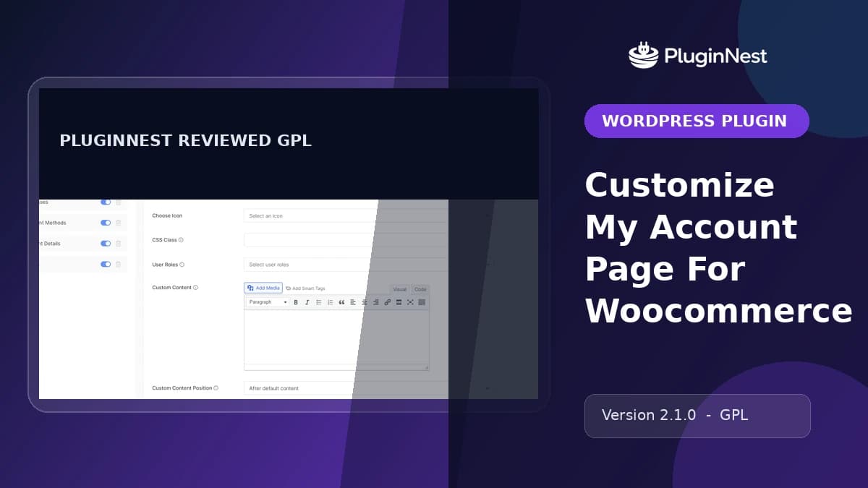Toggle the switch in the unlabeled endpoint row
The width and height of the screenshot is (868, 488).
click(106, 265)
